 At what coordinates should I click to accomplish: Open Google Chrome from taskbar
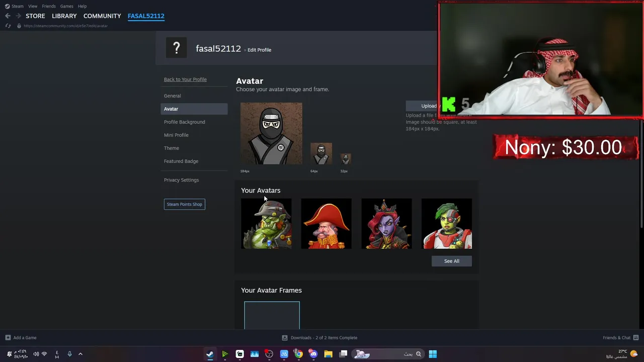click(x=299, y=354)
